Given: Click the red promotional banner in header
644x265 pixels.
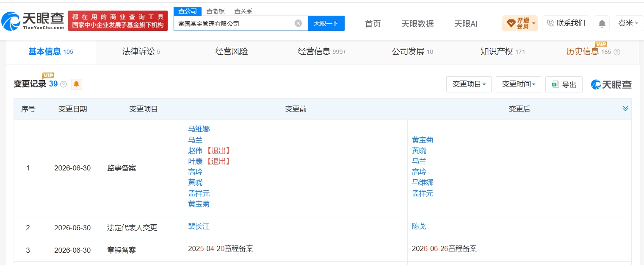Looking at the screenshot, I should click(x=118, y=21).
